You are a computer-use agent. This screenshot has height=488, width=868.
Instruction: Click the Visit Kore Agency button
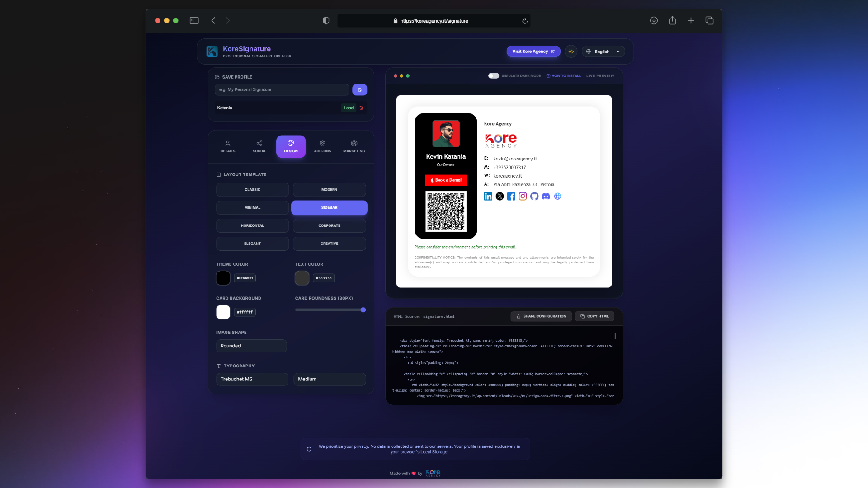pyautogui.click(x=533, y=52)
